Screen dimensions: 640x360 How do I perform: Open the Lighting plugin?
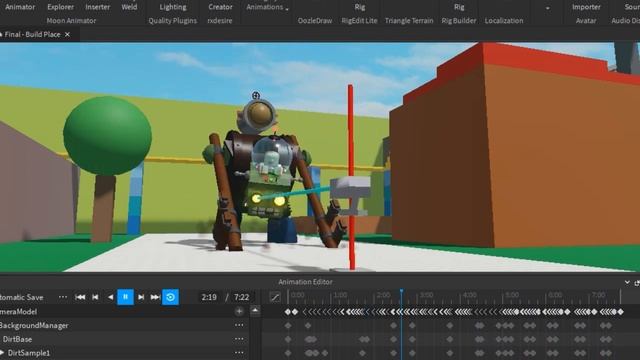pos(173,7)
